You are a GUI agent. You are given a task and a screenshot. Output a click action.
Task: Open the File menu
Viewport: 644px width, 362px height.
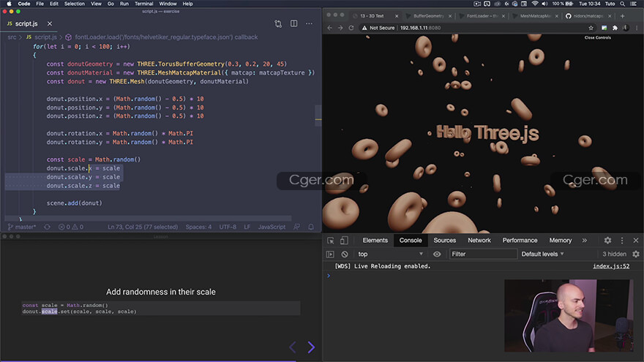point(40,4)
